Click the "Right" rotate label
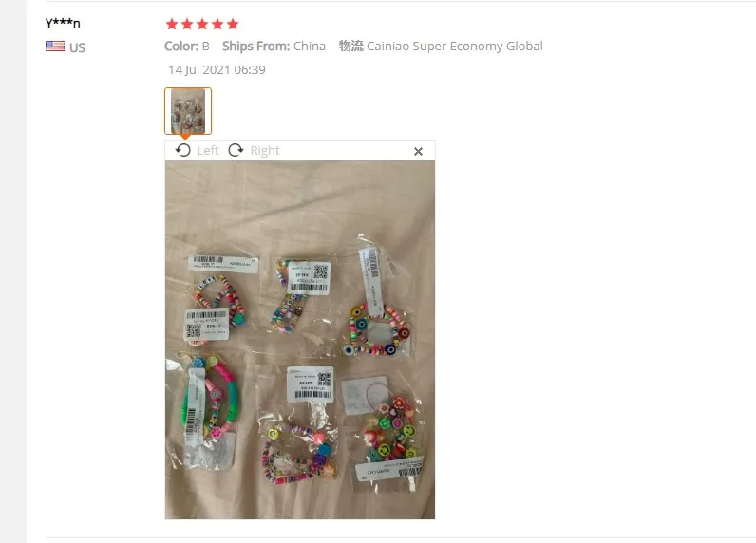Screen dimensions: 756x543 [265, 150]
